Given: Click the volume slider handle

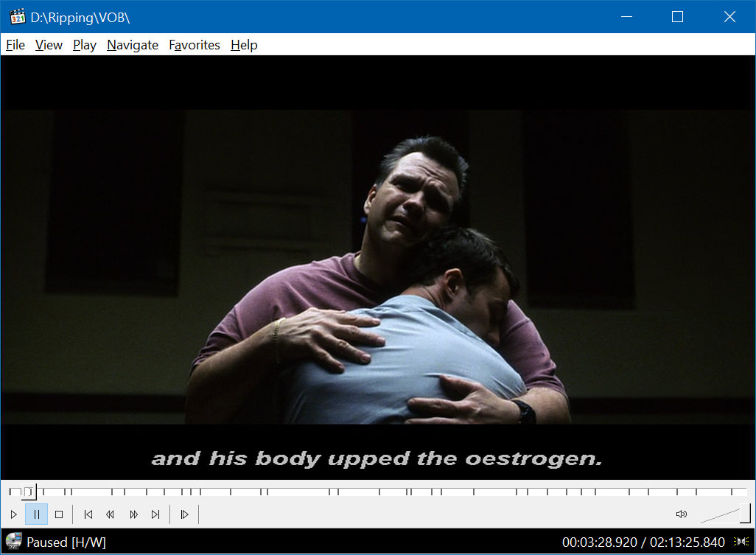Looking at the screenshot, I should [x=745, y=514].
